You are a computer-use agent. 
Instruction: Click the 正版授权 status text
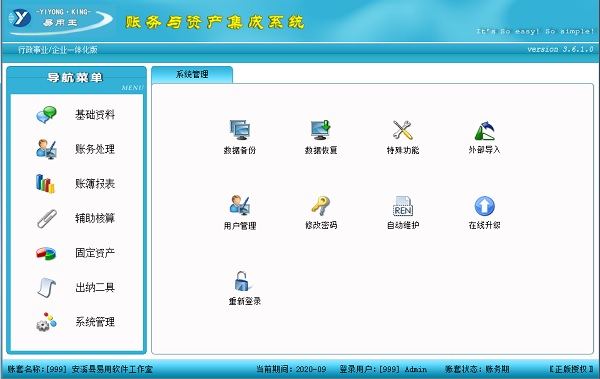pyautogui.click(x=571, y=369)
